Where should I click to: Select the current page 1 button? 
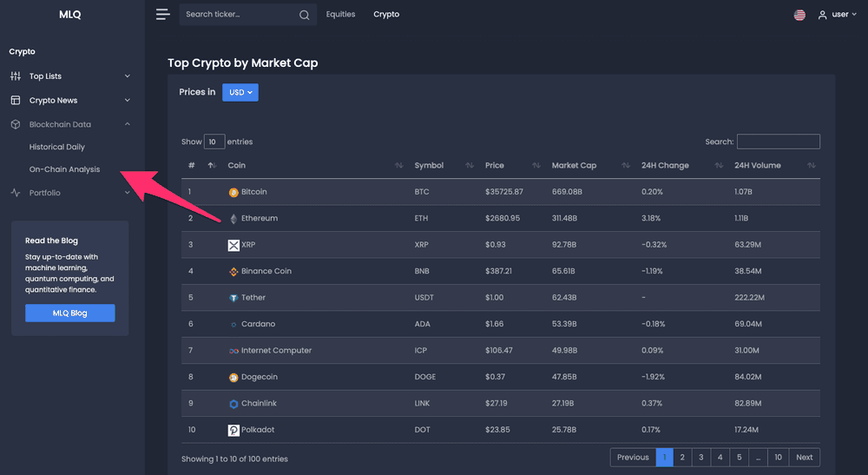click(664, 458)
